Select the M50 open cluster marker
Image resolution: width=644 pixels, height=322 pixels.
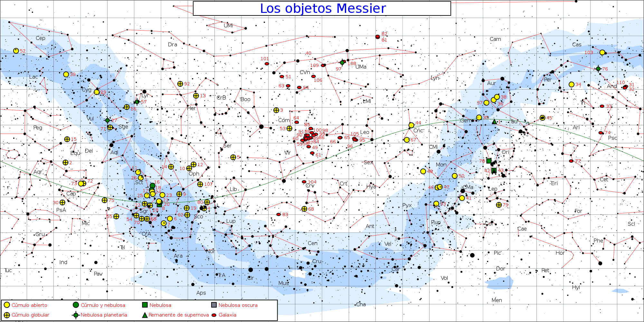click(x=455, y=176)
